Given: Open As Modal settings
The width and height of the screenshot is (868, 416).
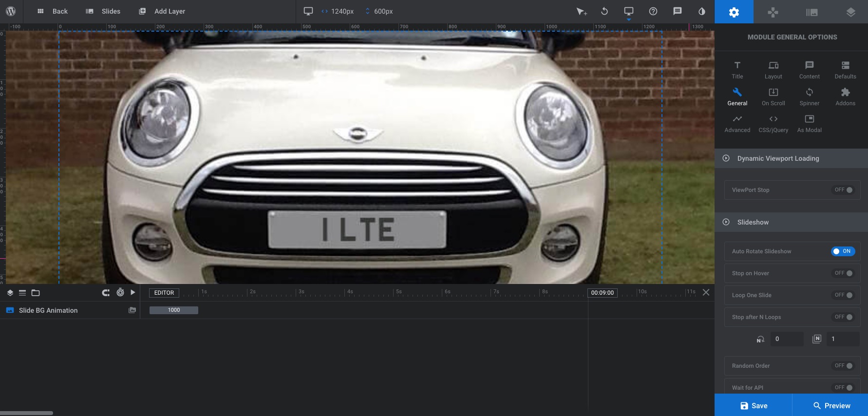Looking at the screenshot, I should (x=809, y=123).
